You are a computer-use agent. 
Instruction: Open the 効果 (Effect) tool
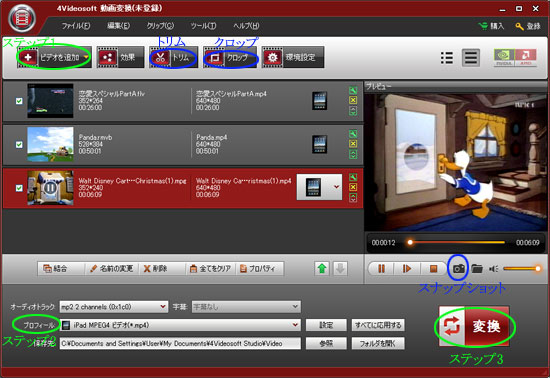[x=120, y=57]
